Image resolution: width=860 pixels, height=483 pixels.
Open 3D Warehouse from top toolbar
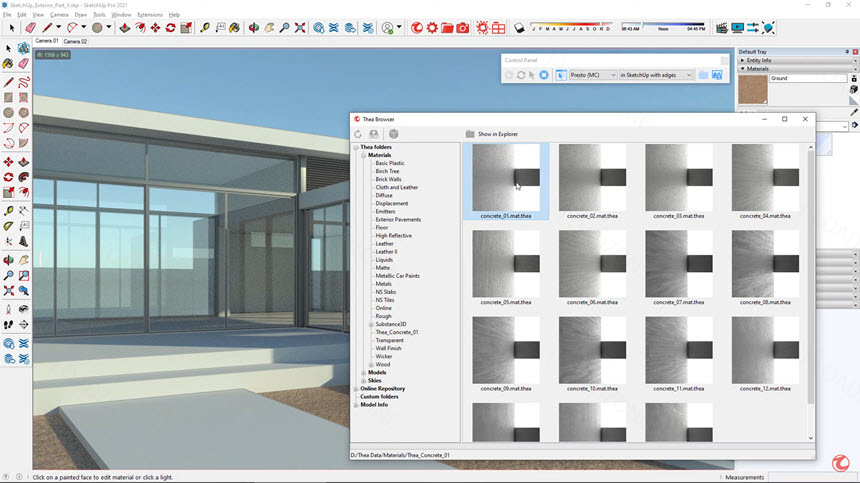click(x=319, y=27)
